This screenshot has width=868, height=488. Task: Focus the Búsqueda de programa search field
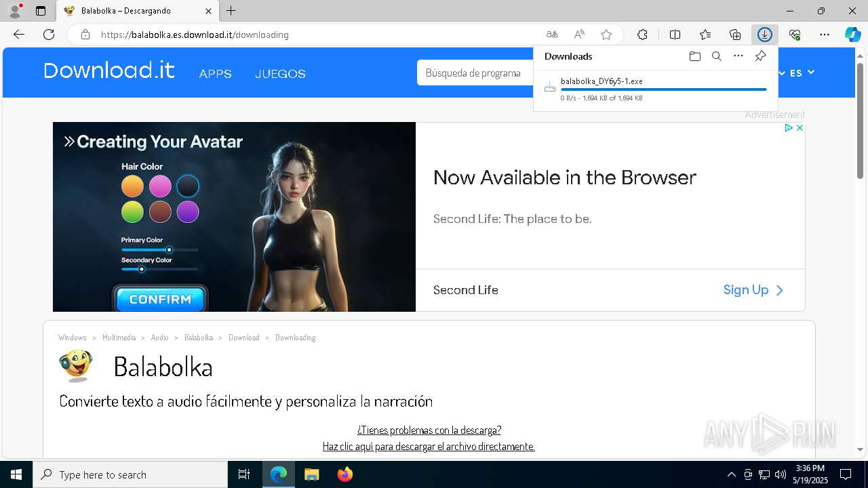[x=475, y=73]
